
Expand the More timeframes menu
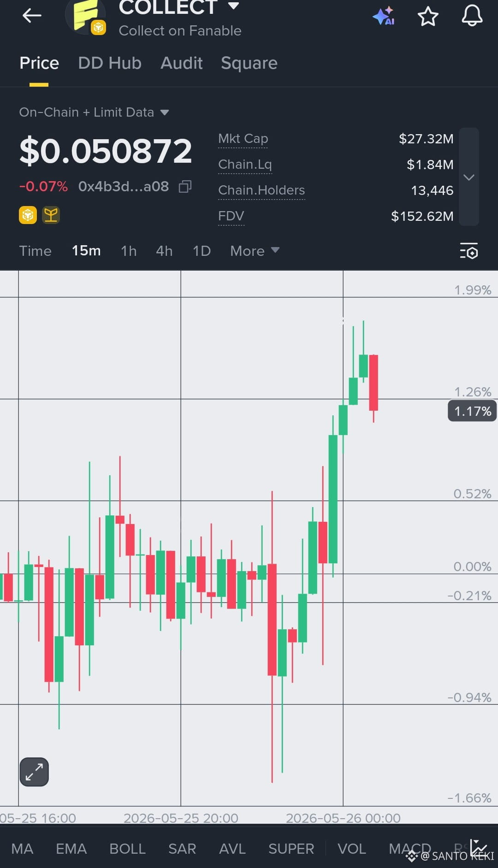click(x=255, y=251)
